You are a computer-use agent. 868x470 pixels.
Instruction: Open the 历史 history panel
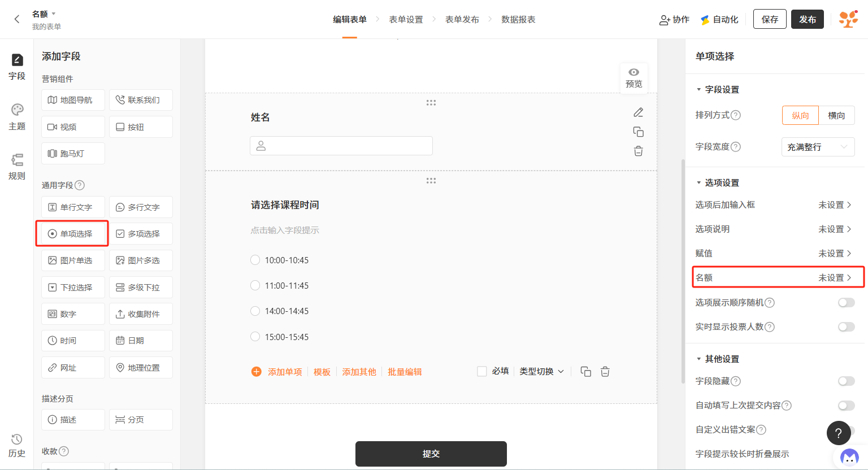pyautogui.click(x=17, y=445)
